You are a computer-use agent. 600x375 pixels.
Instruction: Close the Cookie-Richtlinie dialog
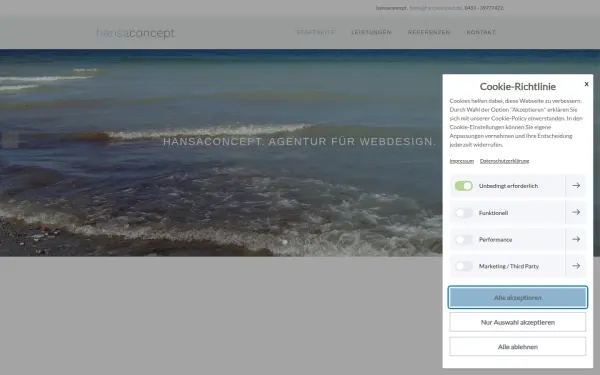586,84
